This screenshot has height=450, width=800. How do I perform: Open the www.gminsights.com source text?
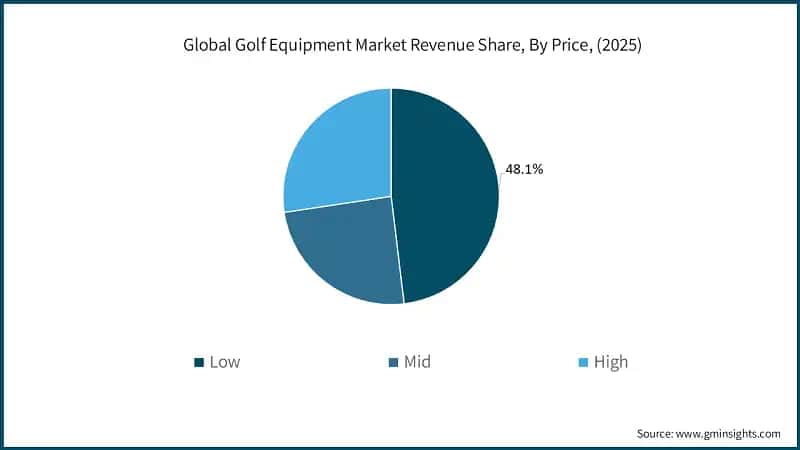[x=728, y=434]
